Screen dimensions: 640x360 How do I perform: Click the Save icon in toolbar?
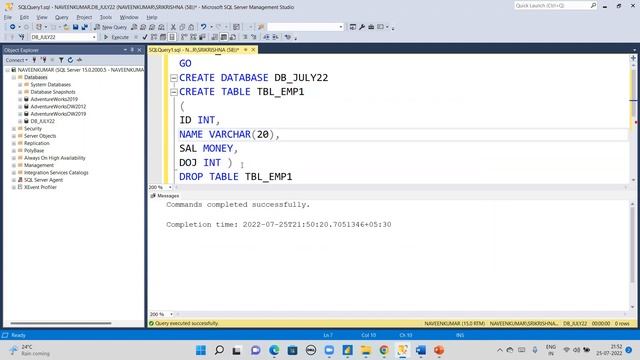(76, 27)
